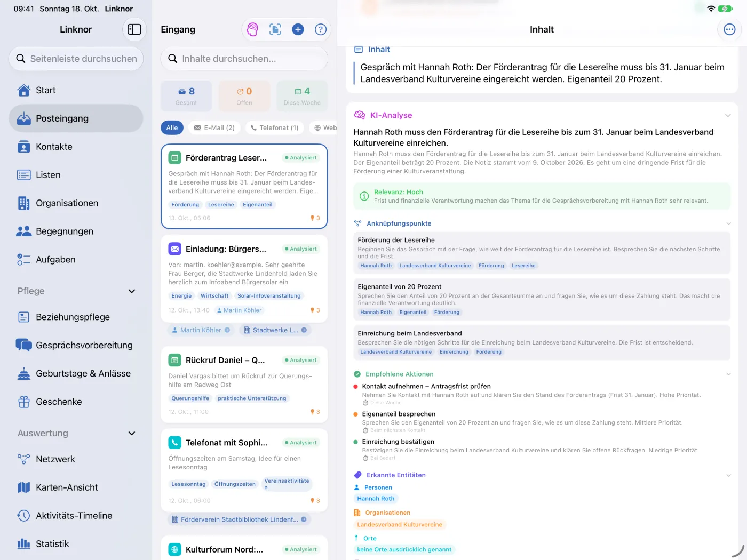Viewport: 747px width, 560px height.
Task: Select the Diese Woche 4 stat card
Action: coord(302,96)
